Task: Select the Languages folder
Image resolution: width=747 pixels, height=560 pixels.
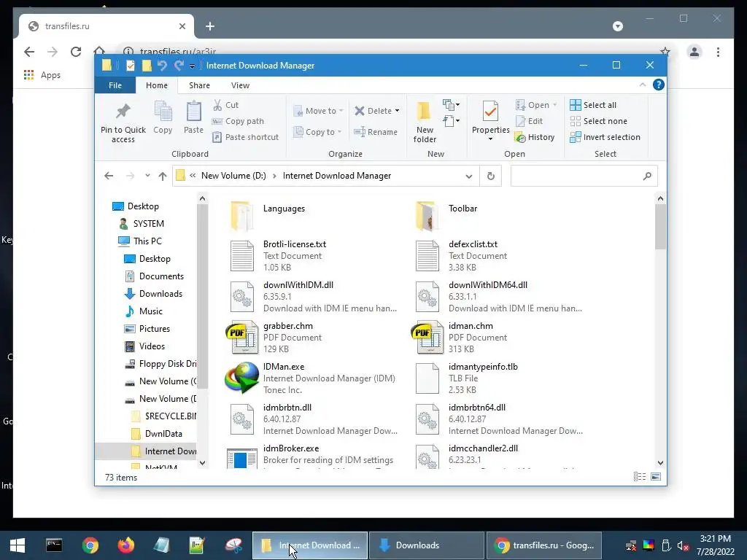Action: click(268, 215)
